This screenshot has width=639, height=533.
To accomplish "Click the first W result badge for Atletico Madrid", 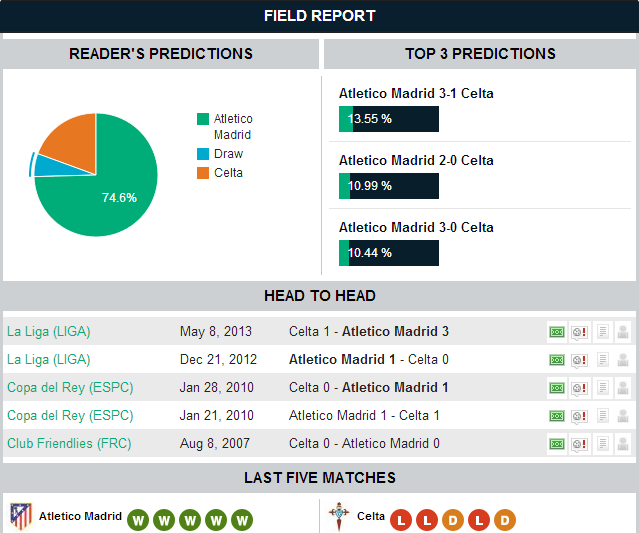I will (x=138, y=520).
